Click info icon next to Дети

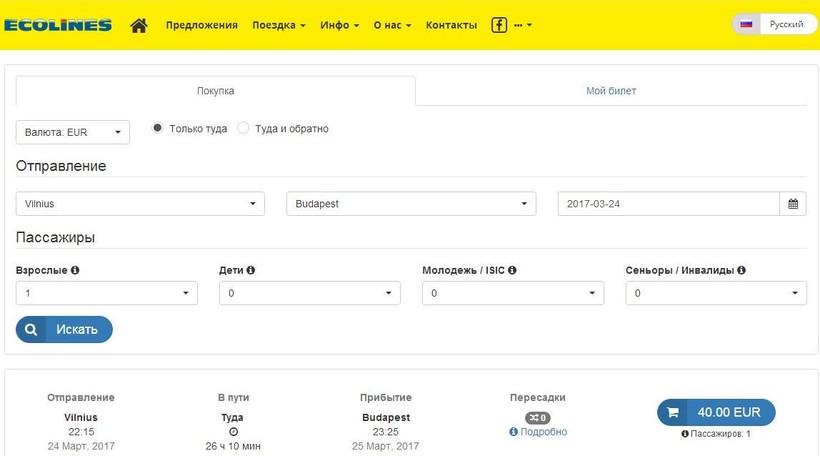pyautogui.click(x=250, y=270)
